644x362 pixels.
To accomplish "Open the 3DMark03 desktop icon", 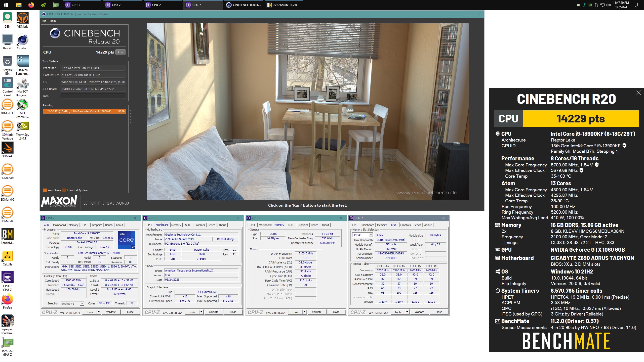I will click(7, 172).
